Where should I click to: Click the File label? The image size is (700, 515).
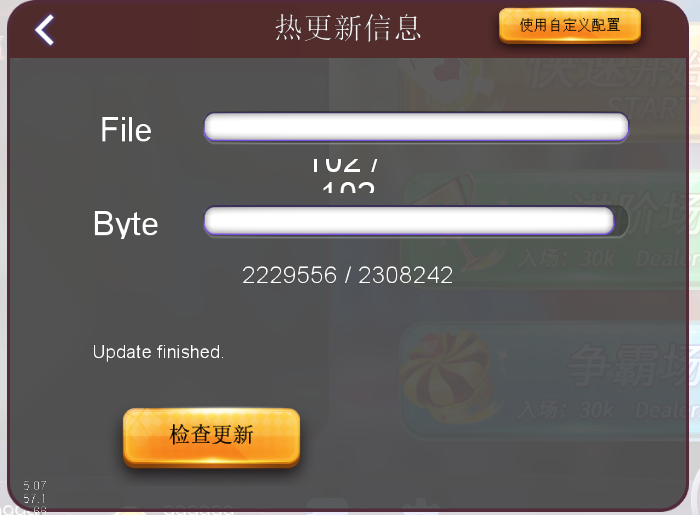pyautogui.click(x=126, y=129)
